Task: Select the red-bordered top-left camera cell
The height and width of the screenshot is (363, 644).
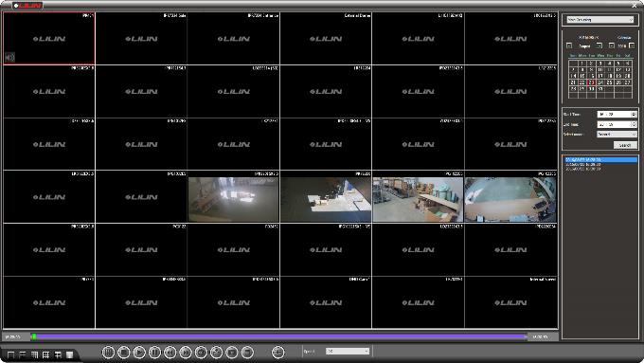Action: 49,38
